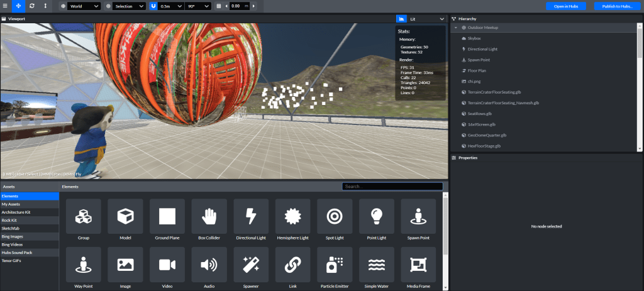Collapse the Outdoor Meetup hierarchy node

coord(455,28)
